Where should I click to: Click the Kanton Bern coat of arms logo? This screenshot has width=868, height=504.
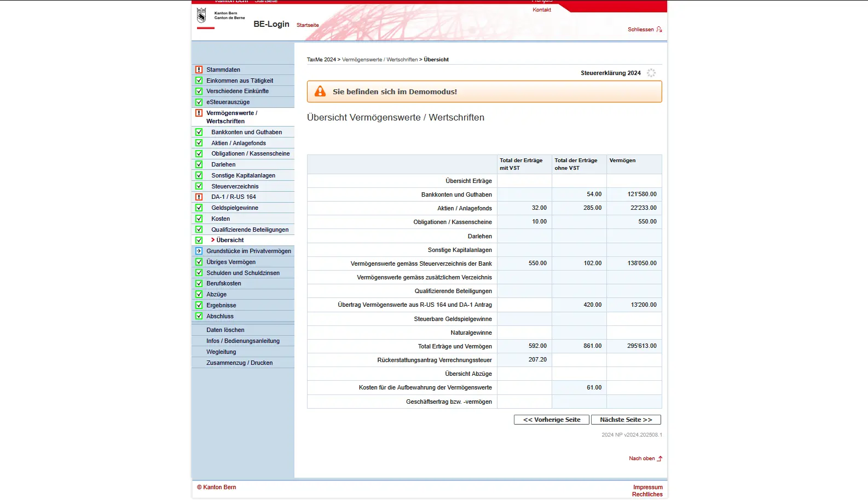[x=201, y=15]
